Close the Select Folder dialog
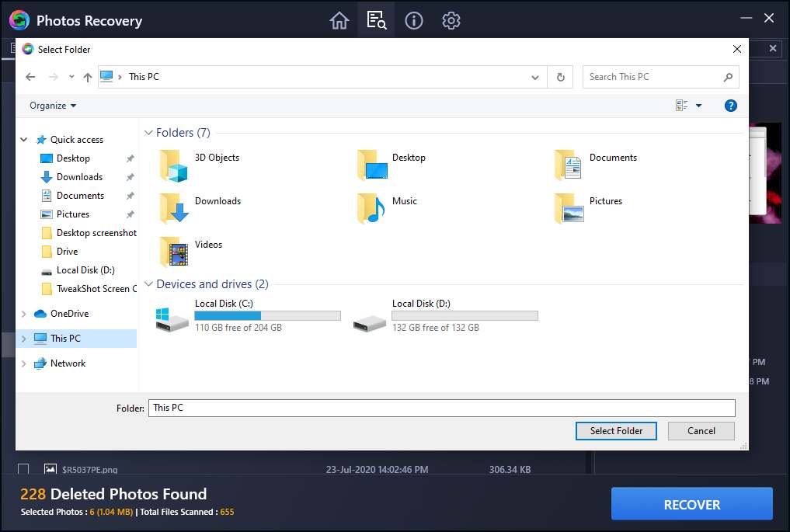The width and height of the screenshot is (790, 532). coord(736,50)
